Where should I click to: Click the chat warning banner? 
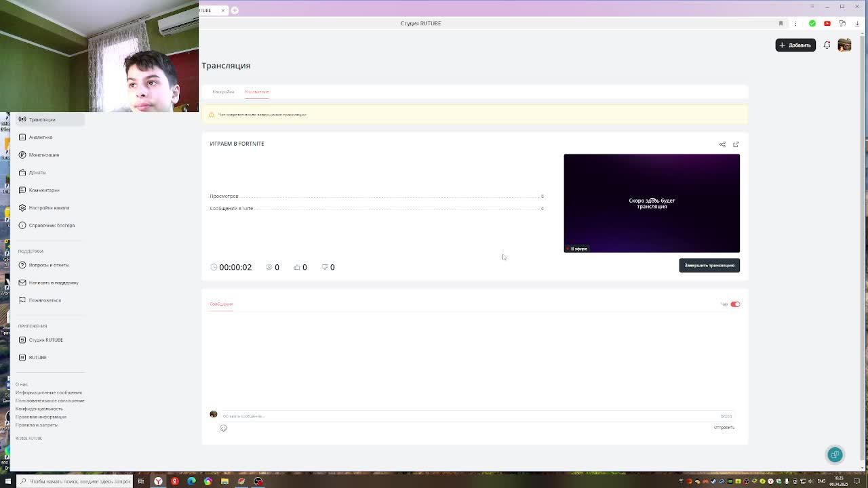pyautogui.click(x=475, y=115)
